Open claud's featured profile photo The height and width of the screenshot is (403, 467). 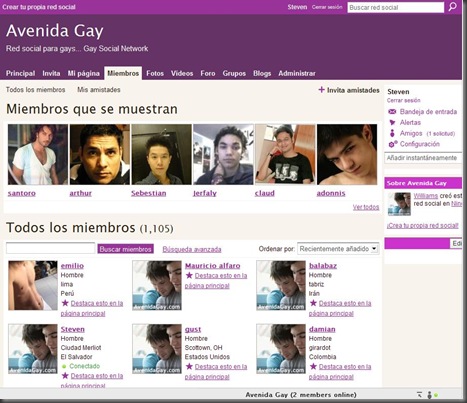point(285,154)
